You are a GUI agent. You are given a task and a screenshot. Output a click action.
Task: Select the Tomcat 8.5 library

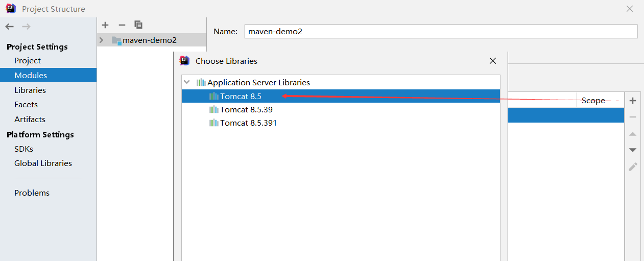(241, 96)
